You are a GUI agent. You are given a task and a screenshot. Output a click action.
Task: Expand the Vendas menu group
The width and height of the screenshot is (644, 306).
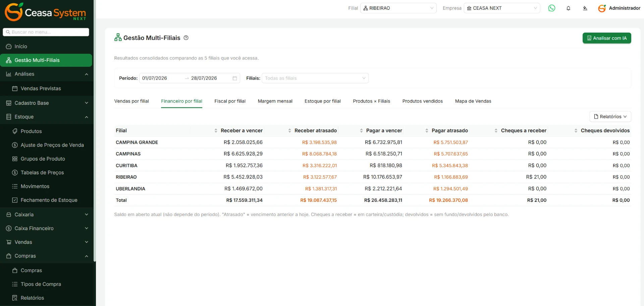tap(46, 242)
